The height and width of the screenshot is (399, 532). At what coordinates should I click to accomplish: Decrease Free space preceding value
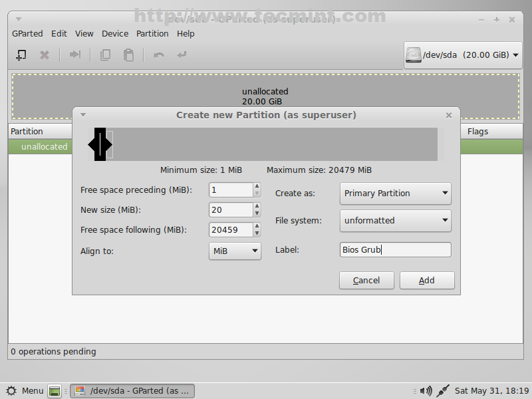(x=257, y=194)
